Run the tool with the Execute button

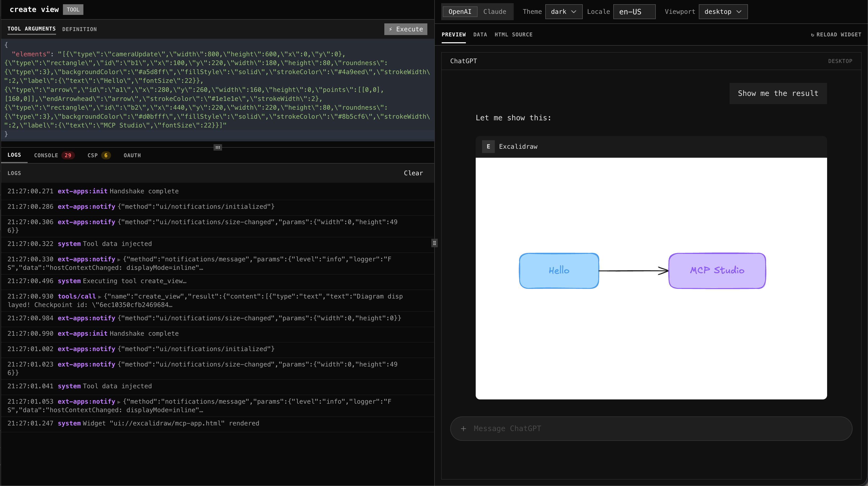pyautogui.click(x=406, y=29)
